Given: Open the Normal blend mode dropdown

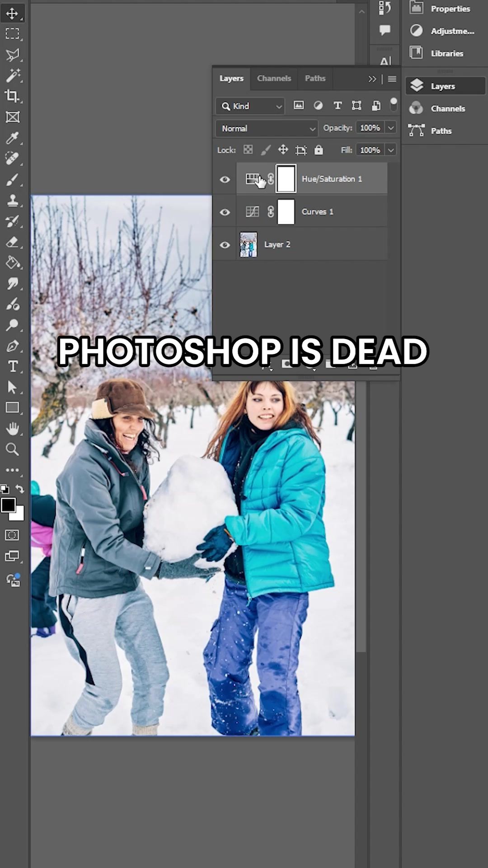Looking at the screenshot, I should pos(267,128).
